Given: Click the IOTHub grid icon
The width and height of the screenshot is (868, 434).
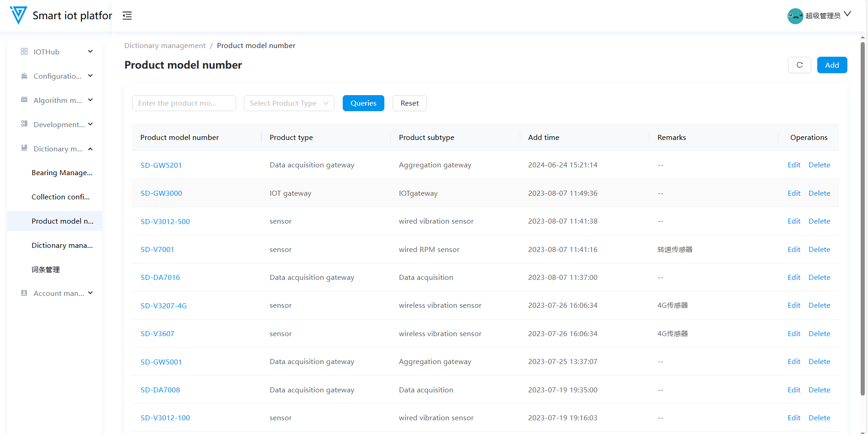Looking at the screenshot, I should (x=24, y=52).
